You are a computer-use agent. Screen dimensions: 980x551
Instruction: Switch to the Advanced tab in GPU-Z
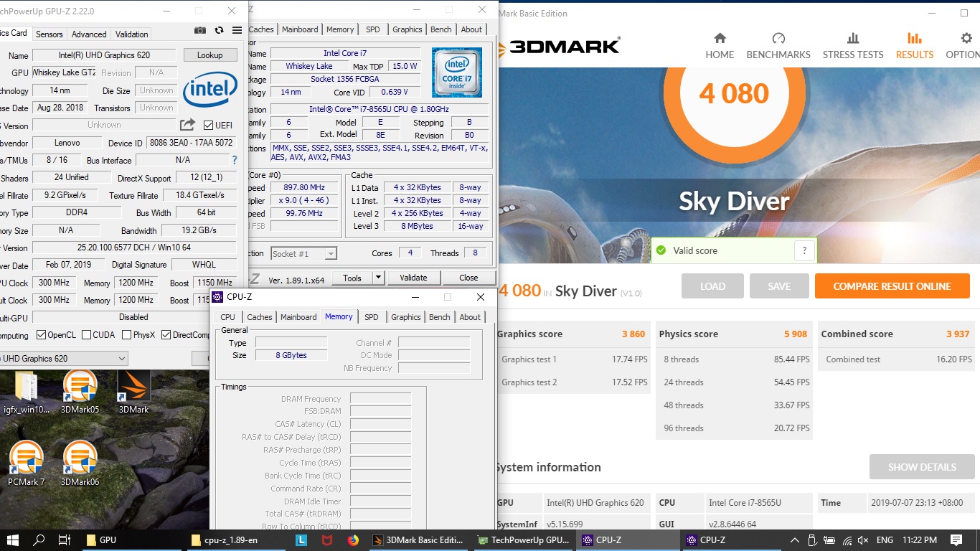(x=89, y=34)
